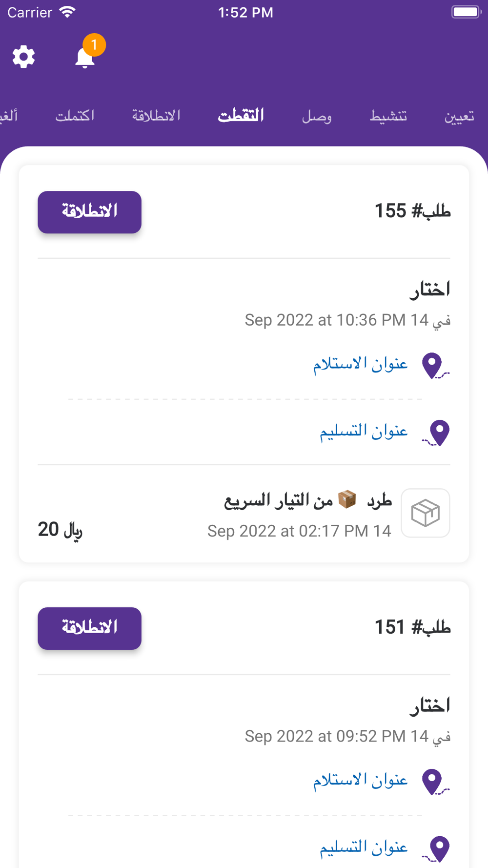This screenshot has width=488, height=868.
Task: Switch to the وصل tab
Action: [x=317, y=116]
